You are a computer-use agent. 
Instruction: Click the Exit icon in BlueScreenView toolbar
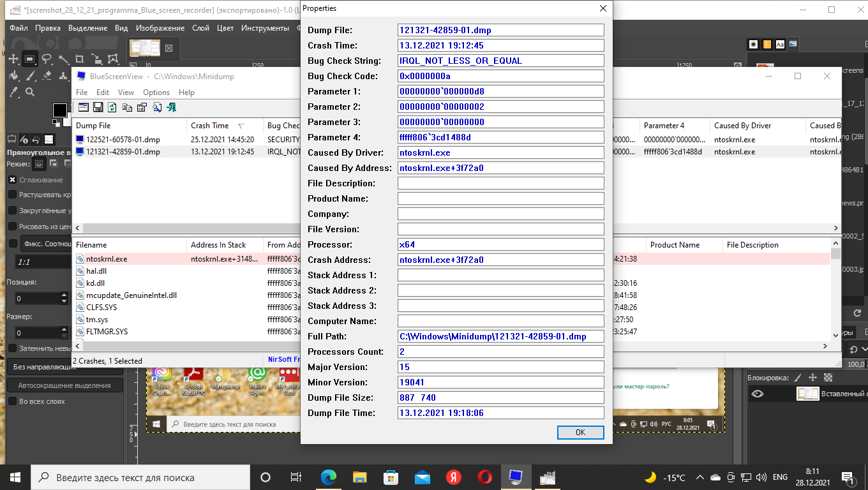171,107
